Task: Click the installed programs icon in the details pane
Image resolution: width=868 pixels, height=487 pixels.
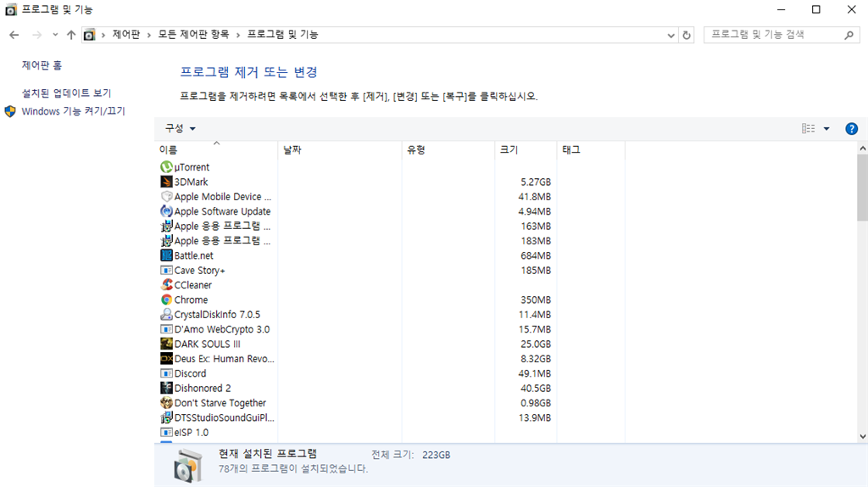Action: click(x=188, y=466)
